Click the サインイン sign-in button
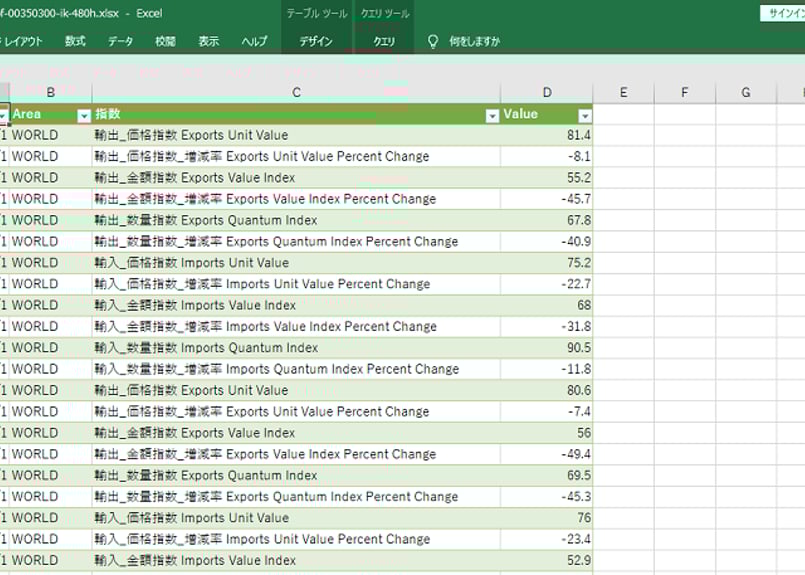Image resolution: width=805 pixels, height=575 pixels. pyautogui.click(x=785, y=13)
